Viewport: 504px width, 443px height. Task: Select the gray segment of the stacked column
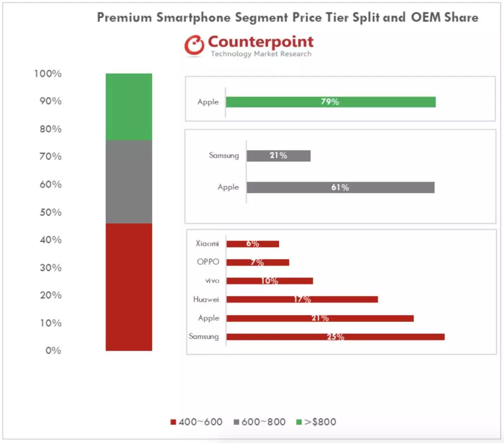coord(129,181)
